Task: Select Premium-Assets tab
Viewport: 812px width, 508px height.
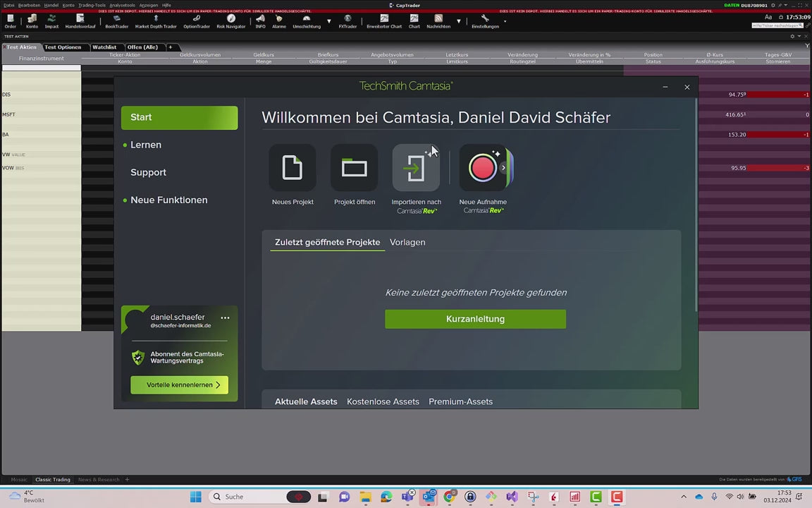Action: pyautogui.click(x=460, y=401)
